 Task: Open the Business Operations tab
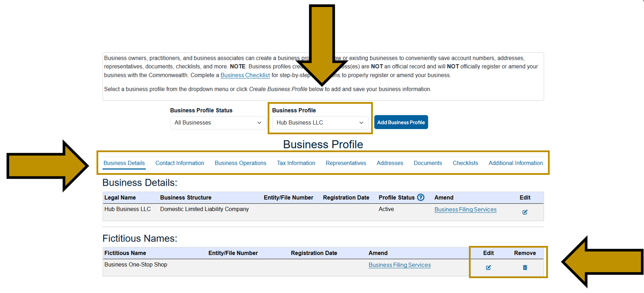(x=241, y=163)
